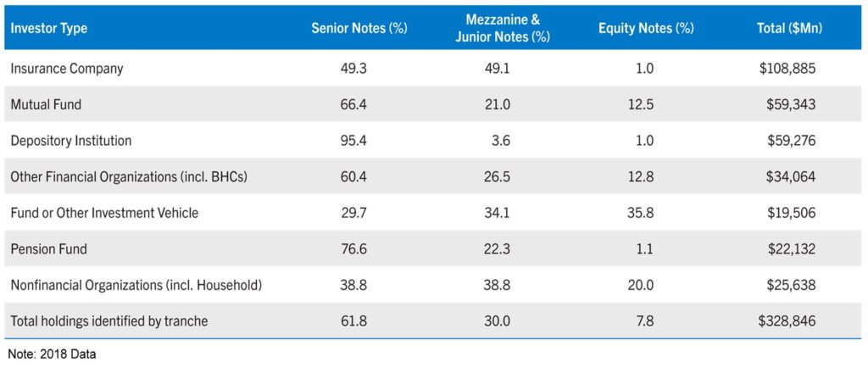Click the 35.8 equity notes cell

coord(640,213)
